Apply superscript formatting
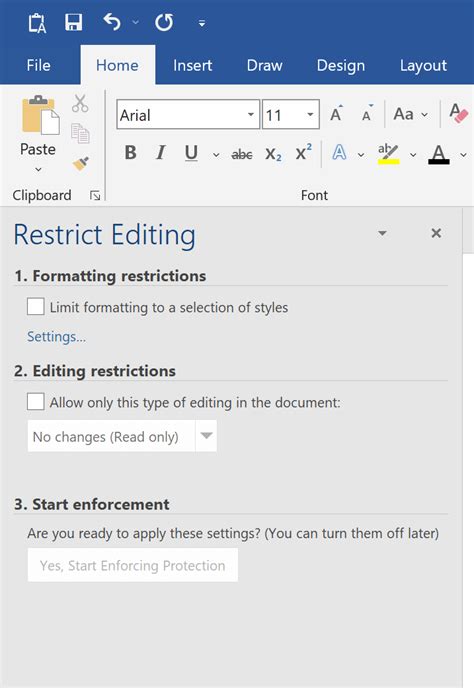 tap(304, 152)
